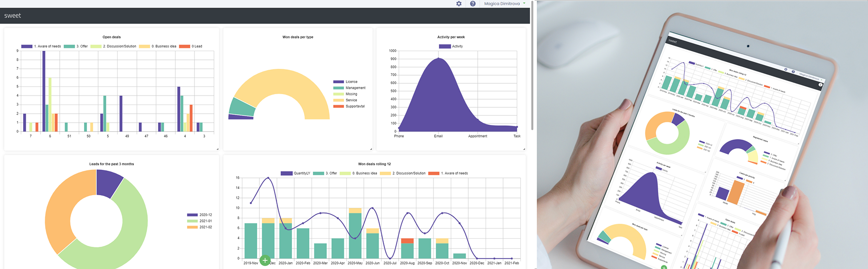The width and height of the screenshot is (868, 269).
Task: Click the red segment on the 2020-Aug bar
Action: pyautogui.click(x=407, y=241)
